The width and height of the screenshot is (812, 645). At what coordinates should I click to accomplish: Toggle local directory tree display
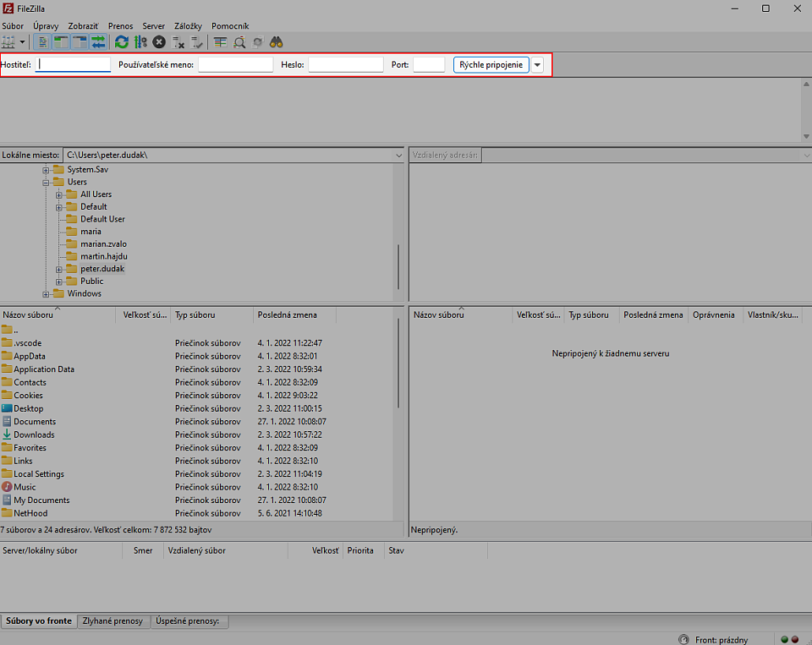click(x=61, y=42)
